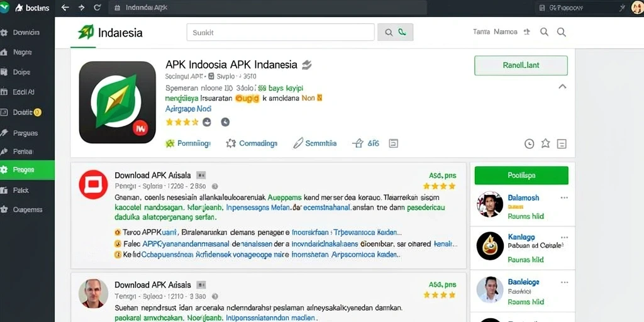Click the Kanlago avatar
This screenshot has width=644, height=322.
point(490,246)
